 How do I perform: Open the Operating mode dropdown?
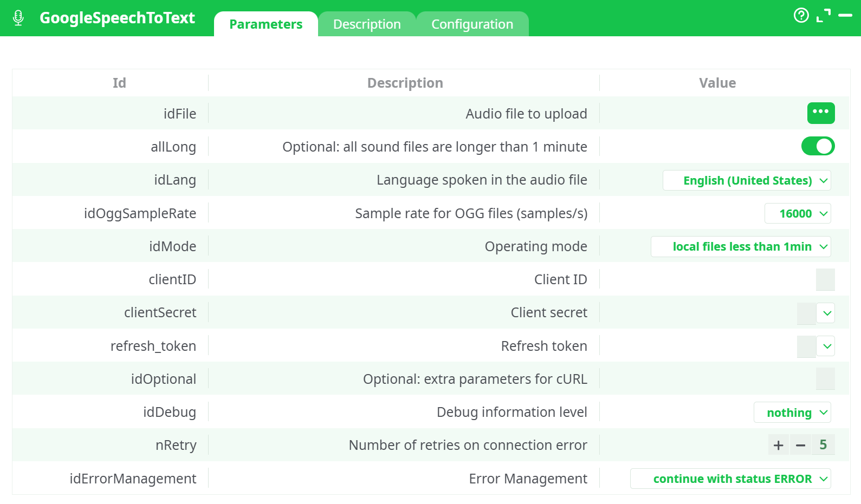point(741,247)
